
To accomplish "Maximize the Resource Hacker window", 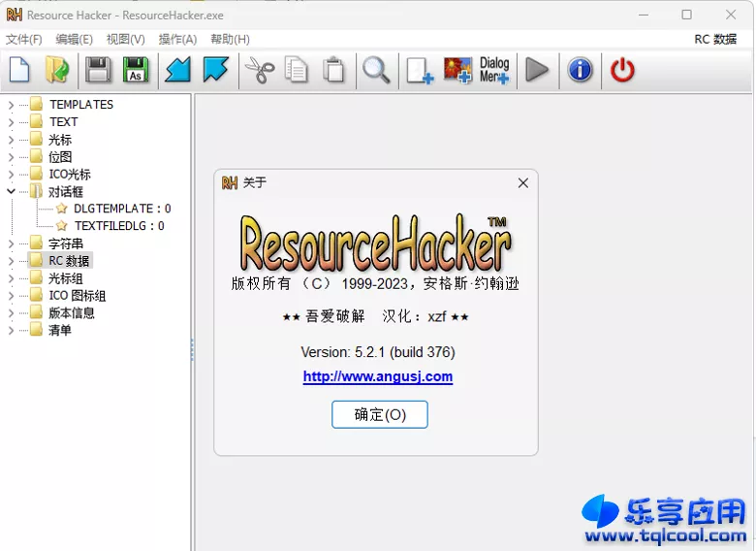I will coord(686,15).
